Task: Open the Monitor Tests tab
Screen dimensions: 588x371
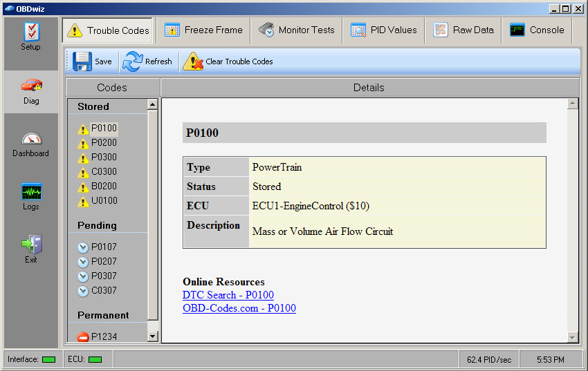Action: click(x=296, y=30)
